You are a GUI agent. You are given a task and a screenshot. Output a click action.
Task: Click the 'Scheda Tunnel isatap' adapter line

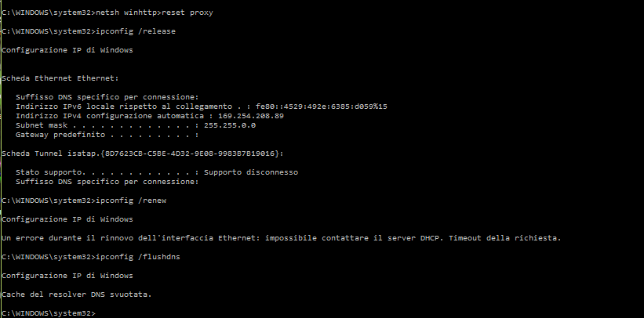coord(143,154)
